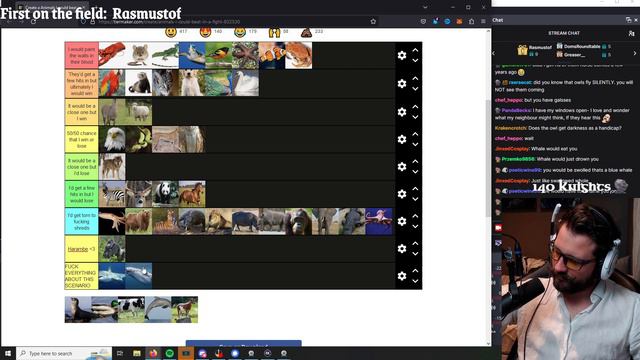The image size is (640, 360).
Task: Open settings gear for 'They'd get a few hits' tier
Action: pos(402,83)
